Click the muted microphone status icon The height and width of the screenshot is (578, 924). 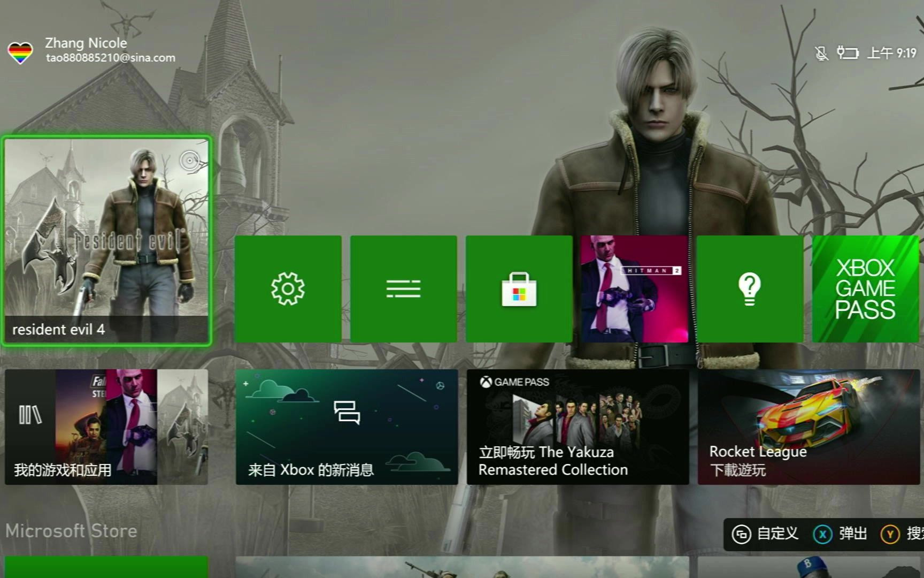(x=821, y=53)
